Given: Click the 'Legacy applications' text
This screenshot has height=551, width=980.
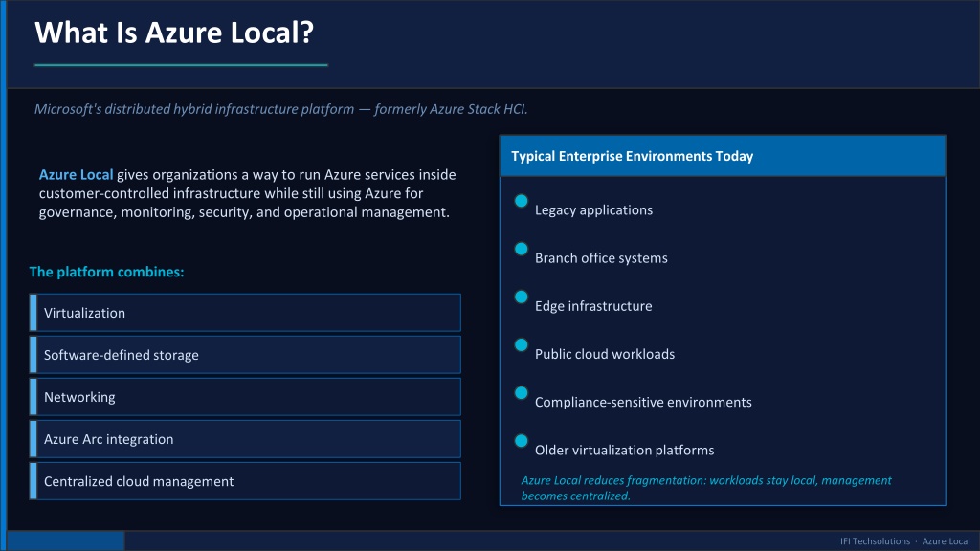Looking at the screenshot, I should coord(593,209).
